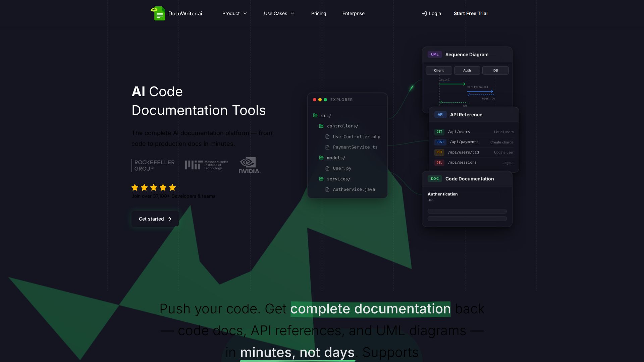Click the API badge on API Reference card

[x=440, y=114]
